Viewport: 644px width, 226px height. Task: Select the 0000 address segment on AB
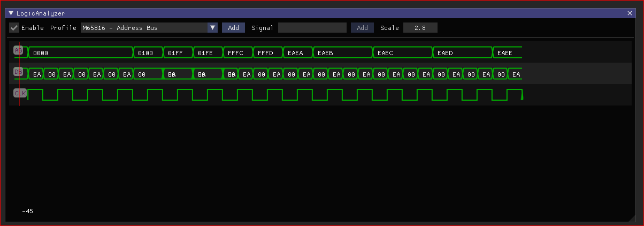(80, 52)
